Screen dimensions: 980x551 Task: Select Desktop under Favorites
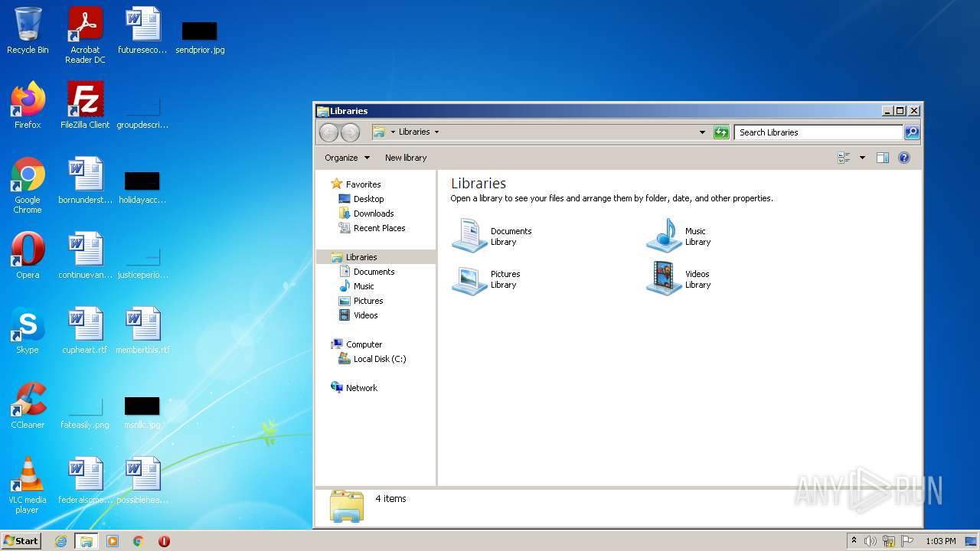[368, 199]
